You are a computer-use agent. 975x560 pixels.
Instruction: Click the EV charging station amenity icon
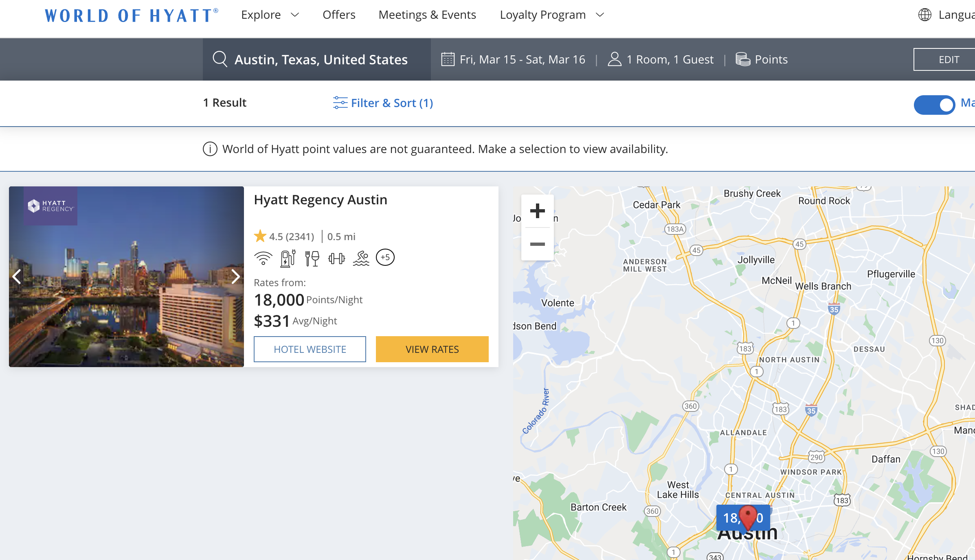pos(288,258)
